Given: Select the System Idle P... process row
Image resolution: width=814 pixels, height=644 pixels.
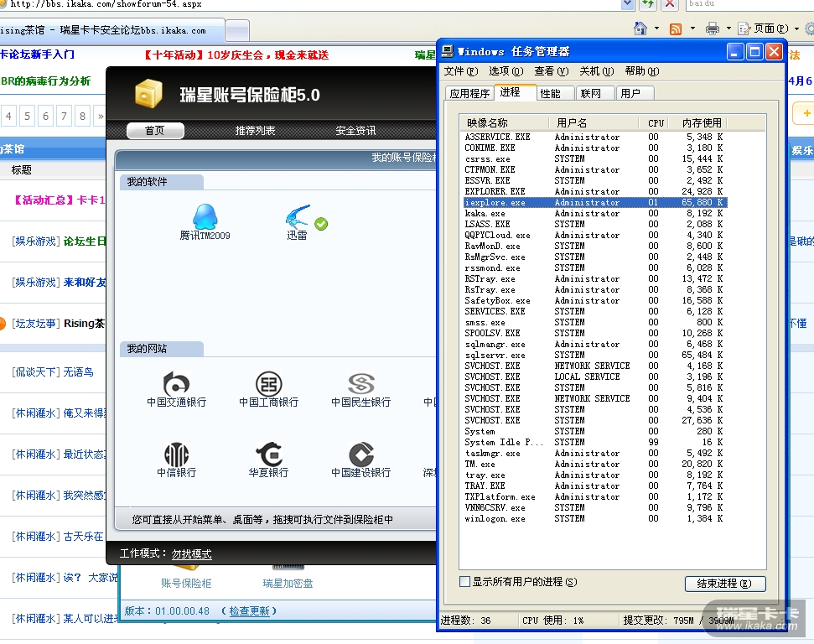Looking at the screenshot, I should coord(595,443).
